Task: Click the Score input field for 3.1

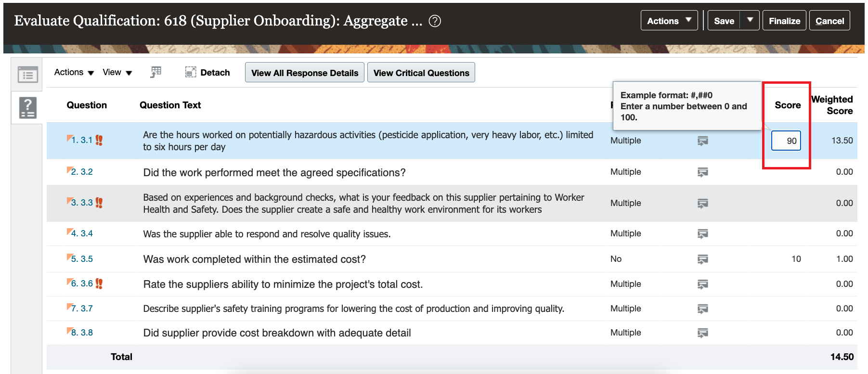Action: (x=786, y=141)
